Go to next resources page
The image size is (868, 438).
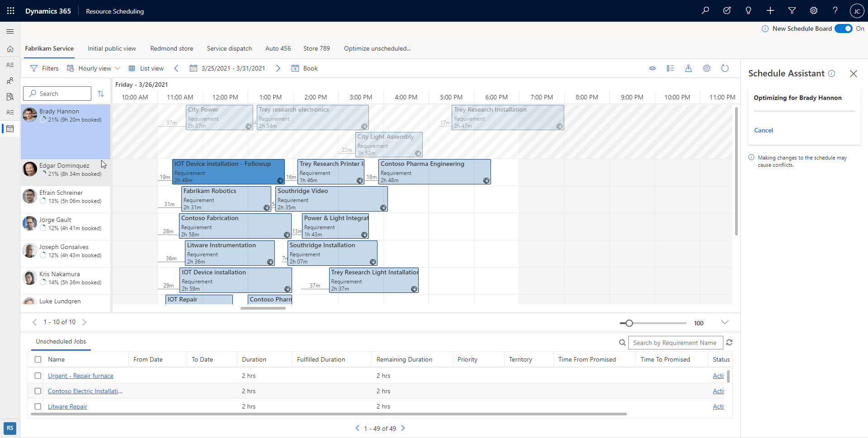coord(84,322)
